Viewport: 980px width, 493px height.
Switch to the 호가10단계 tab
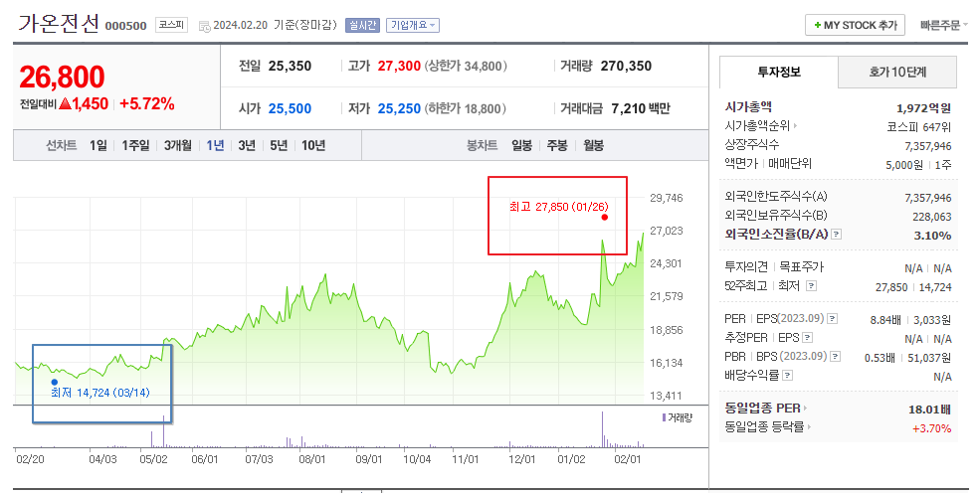click(896, 73)
